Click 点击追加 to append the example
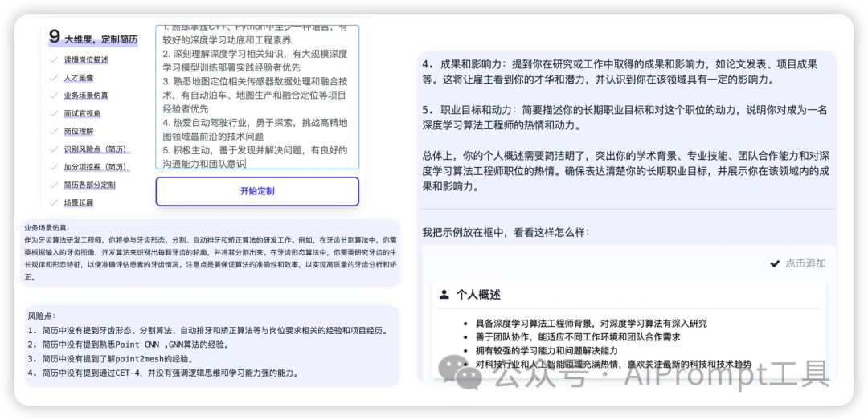 805,263
